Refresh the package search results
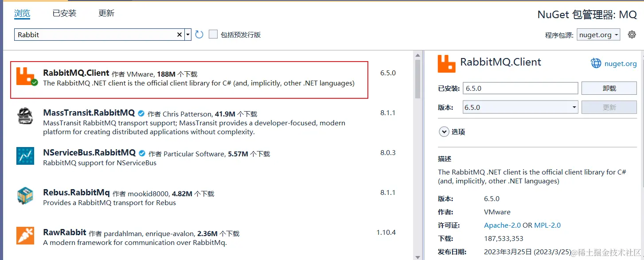644x260 pixels. point(199,35)
